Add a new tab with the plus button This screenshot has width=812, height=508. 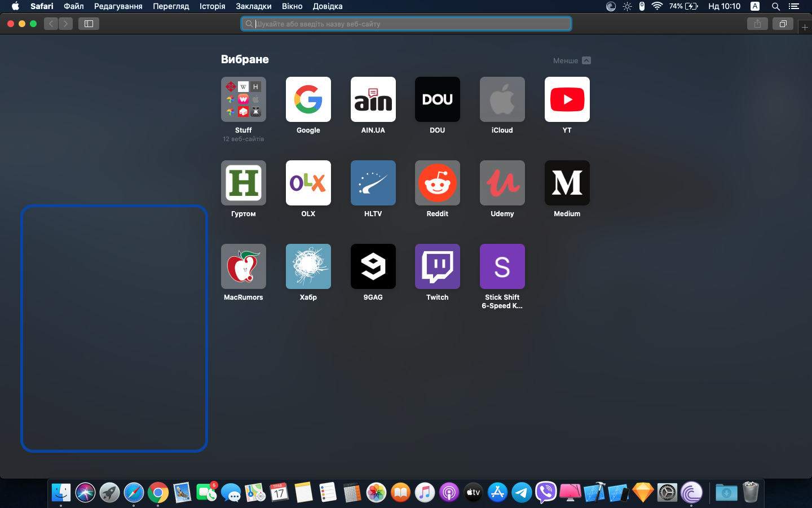805,27
